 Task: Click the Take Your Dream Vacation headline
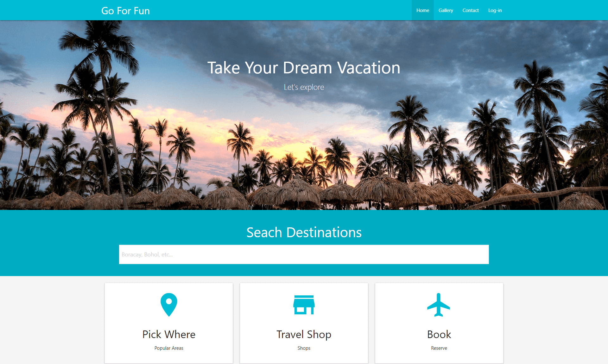(304, 68)
